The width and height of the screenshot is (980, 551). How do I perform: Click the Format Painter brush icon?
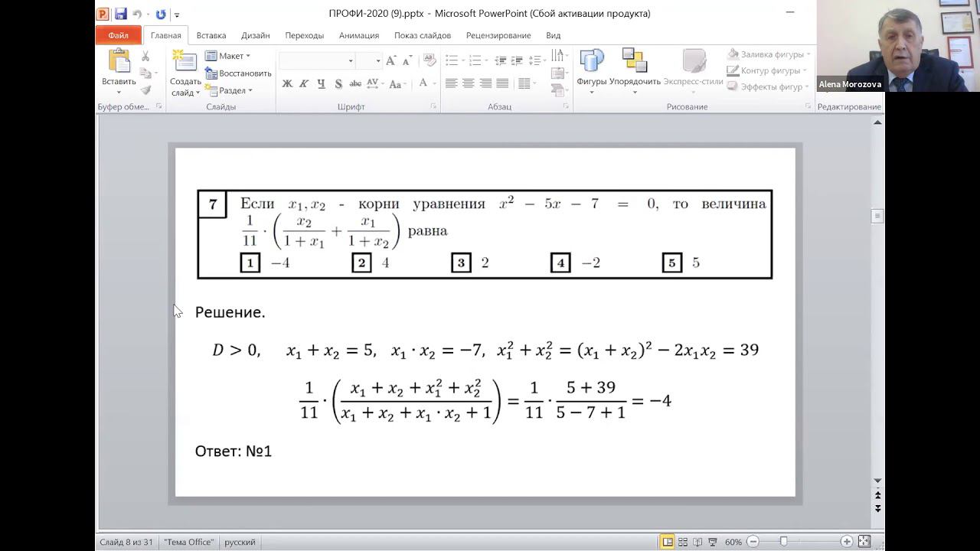(145, 90)
